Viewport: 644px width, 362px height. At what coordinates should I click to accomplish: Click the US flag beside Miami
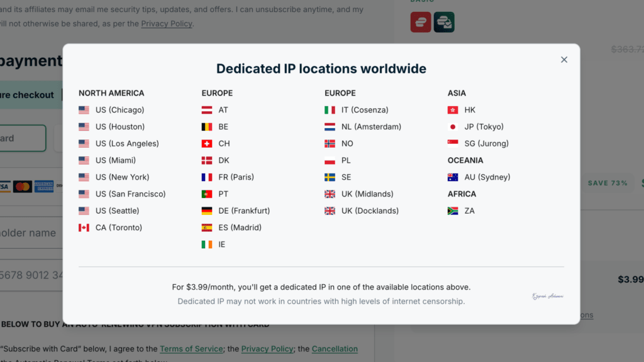pos(84,160)
